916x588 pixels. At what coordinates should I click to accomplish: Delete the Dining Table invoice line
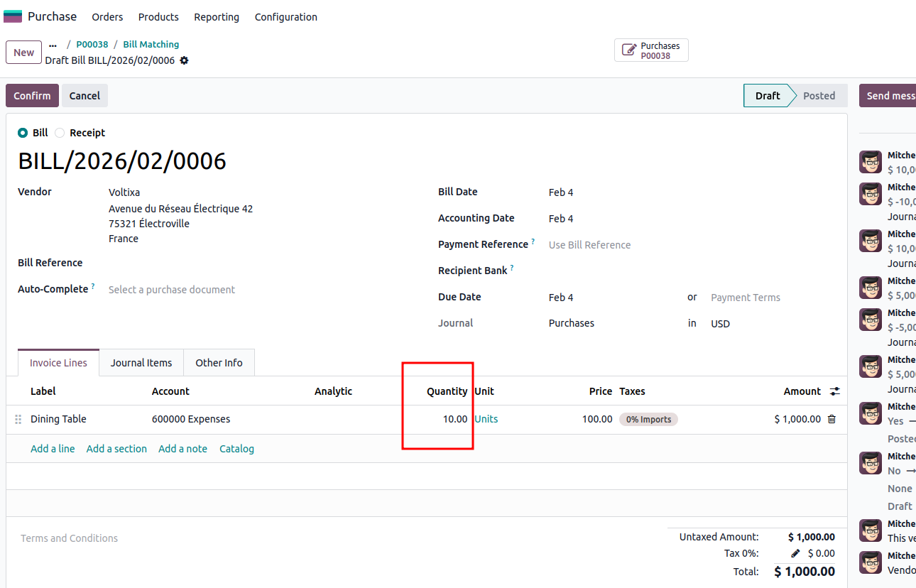click(832, 419)
